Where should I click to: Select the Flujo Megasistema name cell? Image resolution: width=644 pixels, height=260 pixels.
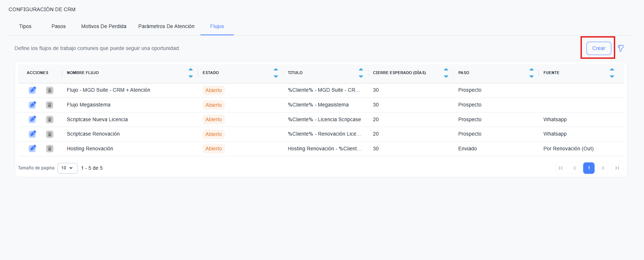pos(88,105)
